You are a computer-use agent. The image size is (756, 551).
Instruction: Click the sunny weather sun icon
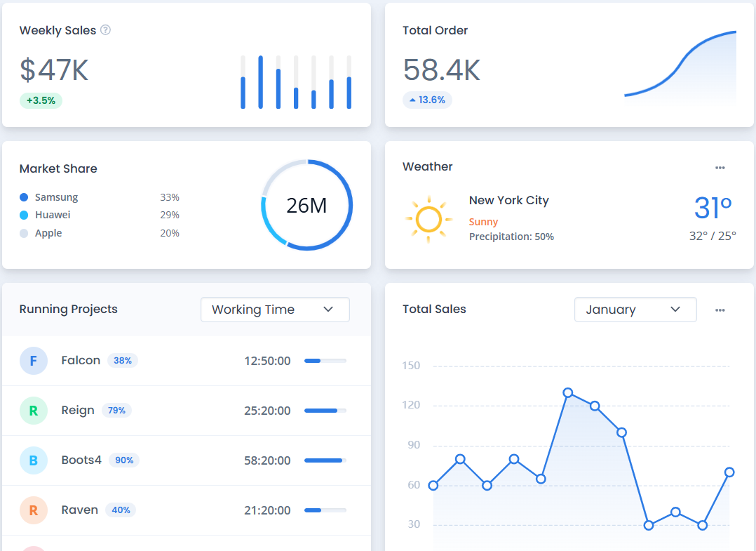click(428, 220)
